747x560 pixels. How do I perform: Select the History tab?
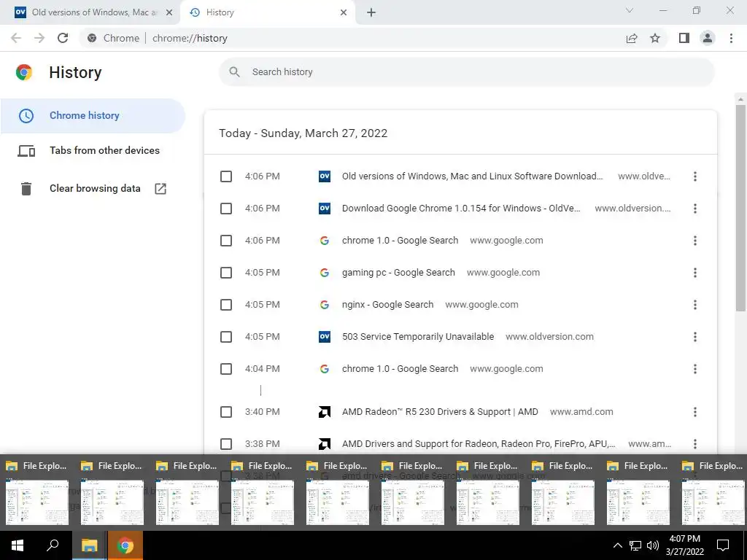pyautogui.click(x=268, y=12)
